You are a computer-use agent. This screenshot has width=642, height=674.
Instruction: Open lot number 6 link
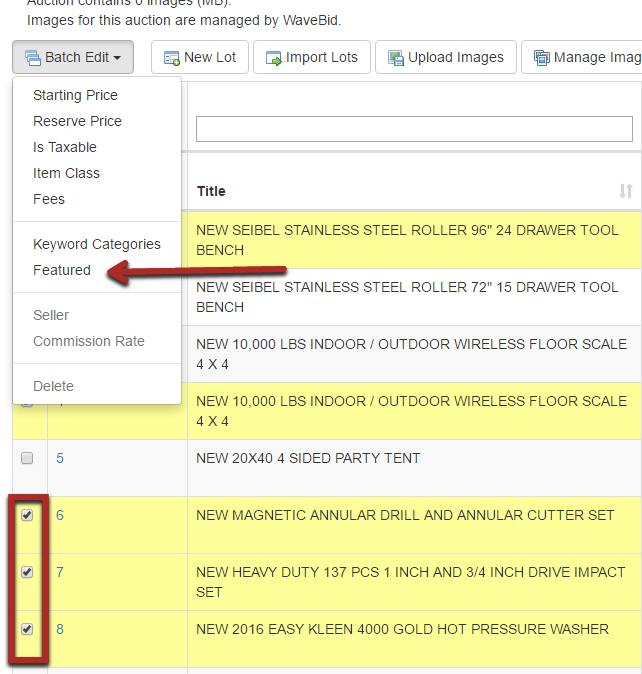click(60, 515)
